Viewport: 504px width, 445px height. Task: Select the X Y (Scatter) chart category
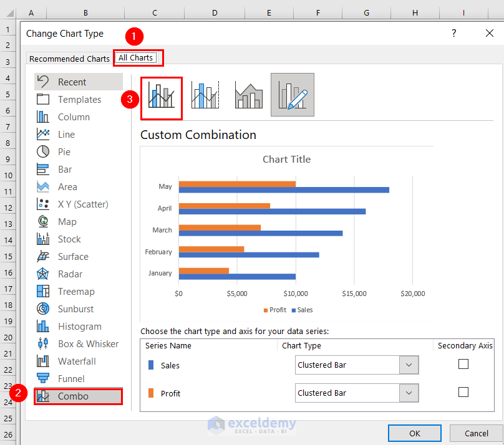[x=79, y=204]
